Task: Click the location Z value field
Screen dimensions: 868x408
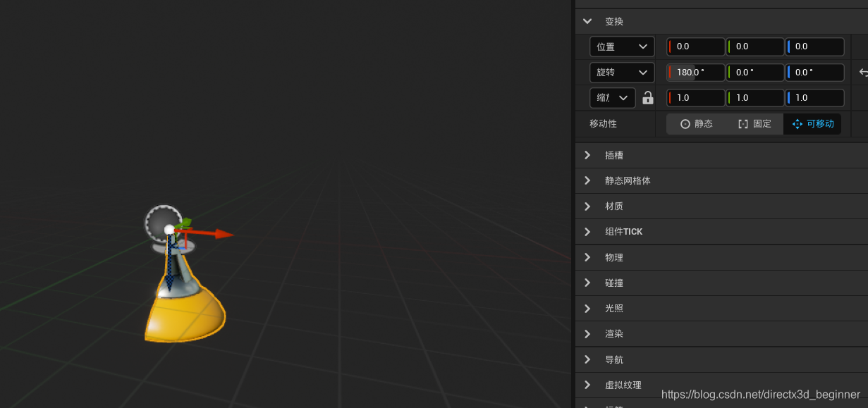Action: coord(815,47)
